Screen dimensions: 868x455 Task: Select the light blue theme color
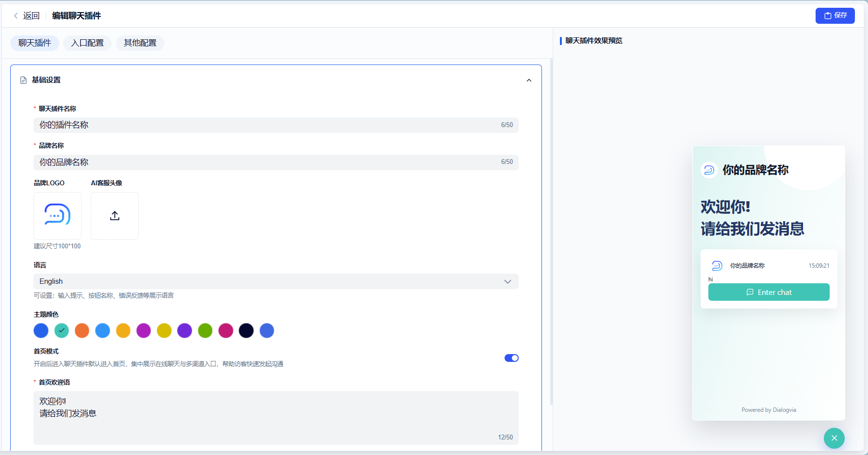coord(103,331)
